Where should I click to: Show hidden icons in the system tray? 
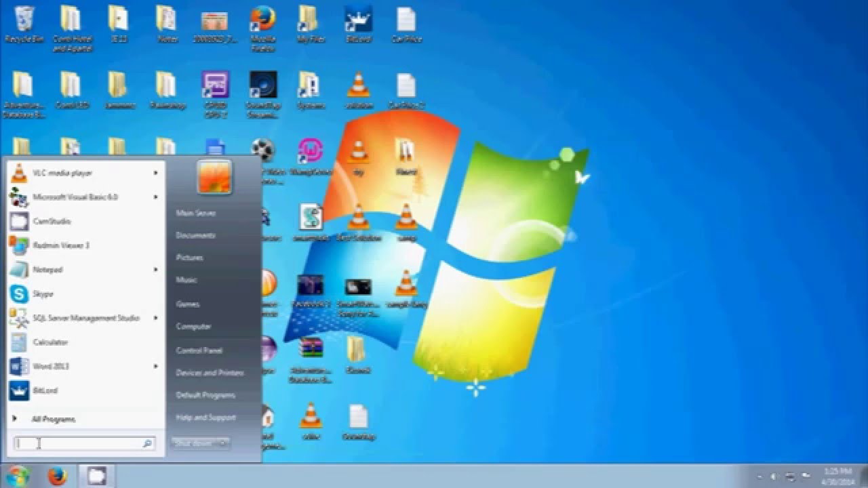click(x=759, y=476)
